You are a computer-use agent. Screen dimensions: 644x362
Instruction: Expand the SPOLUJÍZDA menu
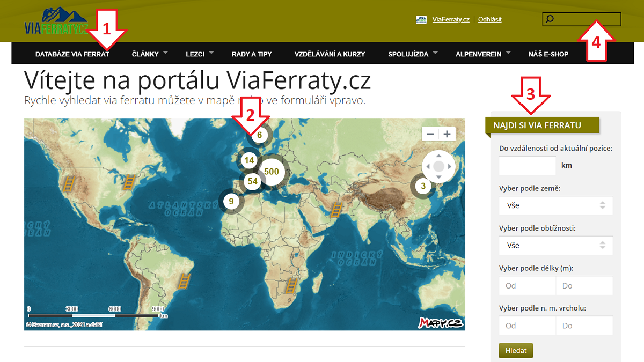click(x=413, y=54)
